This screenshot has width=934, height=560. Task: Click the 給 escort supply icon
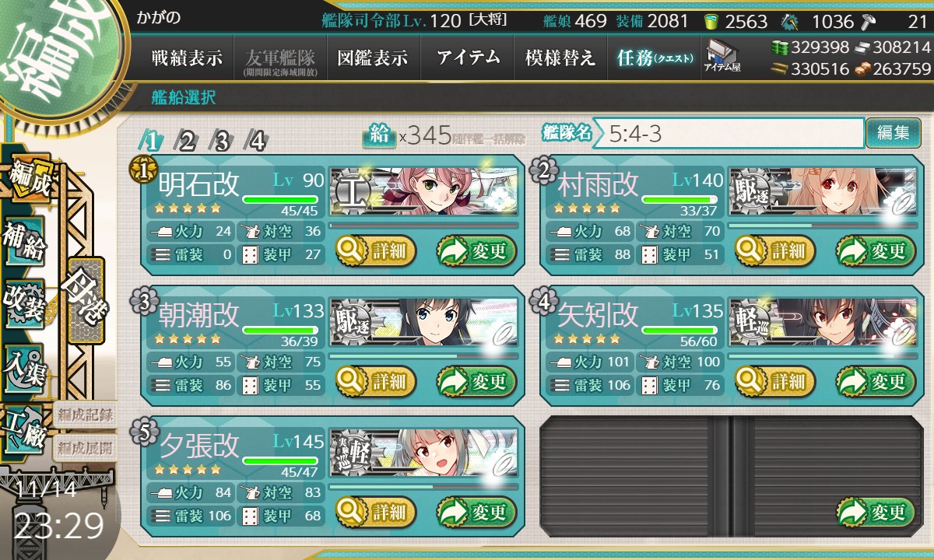pyautogui.click(x=379, y=136)
